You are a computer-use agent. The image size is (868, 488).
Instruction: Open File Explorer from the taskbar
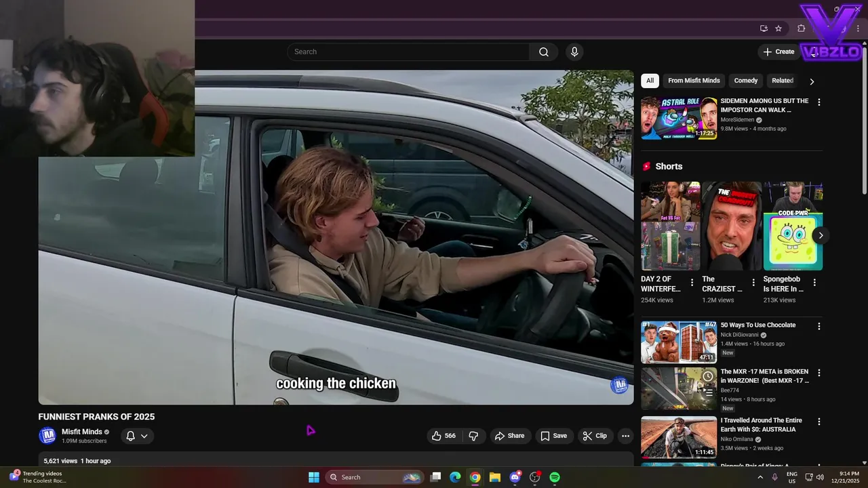pos(495,477)
